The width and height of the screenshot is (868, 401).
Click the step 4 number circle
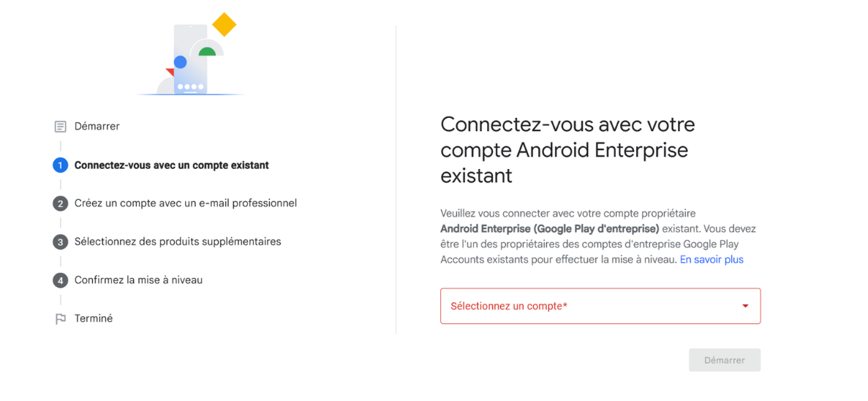click(x=60, y=280)
